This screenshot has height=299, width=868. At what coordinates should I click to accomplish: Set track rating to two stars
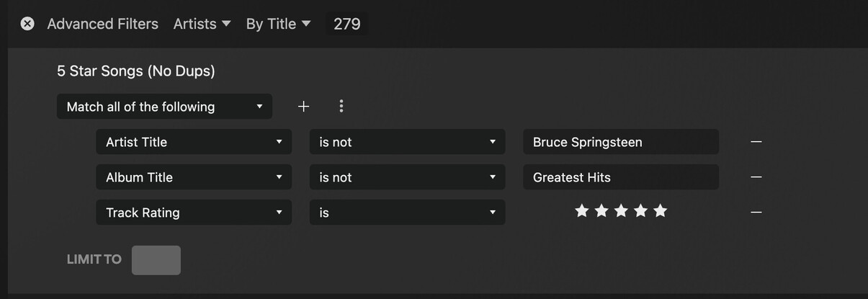point(601,211)
